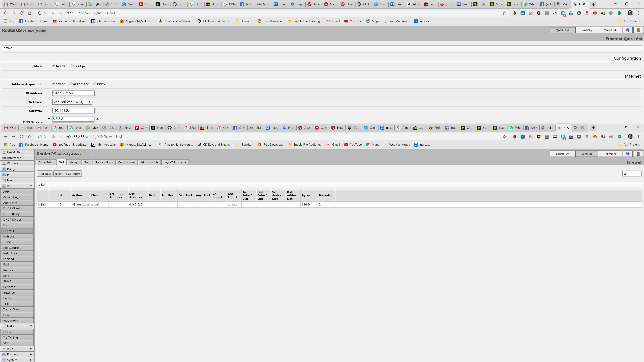Click the Gateway input field
Image resolution: width=644 pixels, height=362 pixels.
click(x=73, y=111)
